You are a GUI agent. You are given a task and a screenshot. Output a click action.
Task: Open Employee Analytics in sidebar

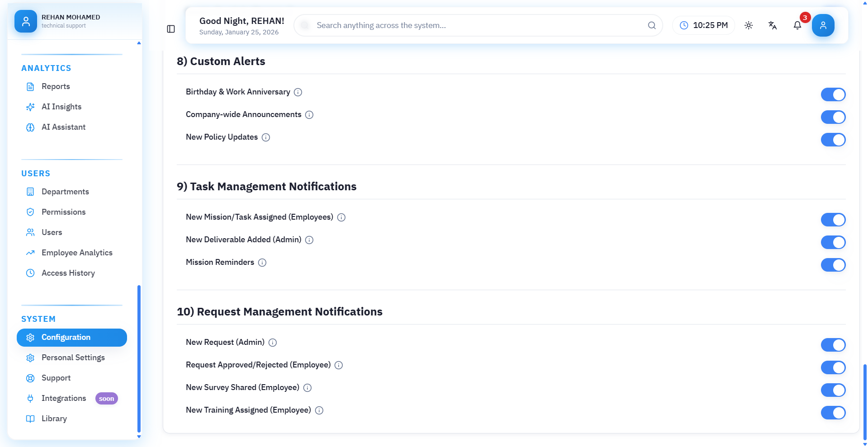[77, 253]
